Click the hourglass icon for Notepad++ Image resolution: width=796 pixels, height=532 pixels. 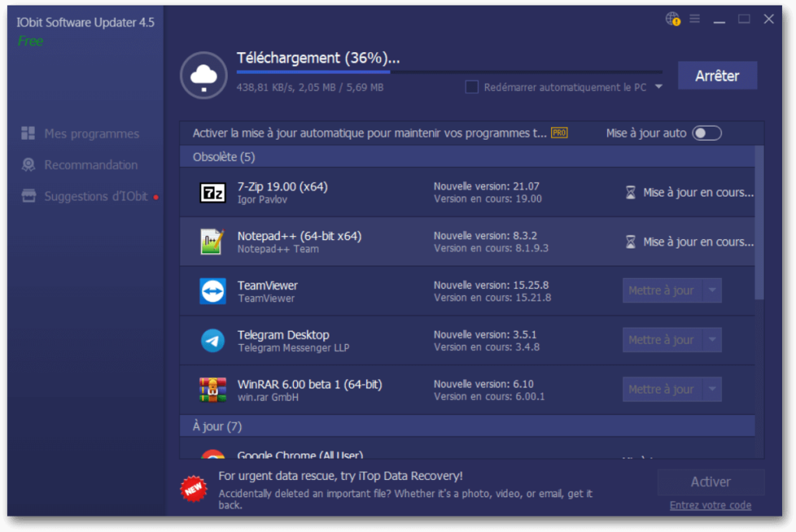(x=630, y=242)
